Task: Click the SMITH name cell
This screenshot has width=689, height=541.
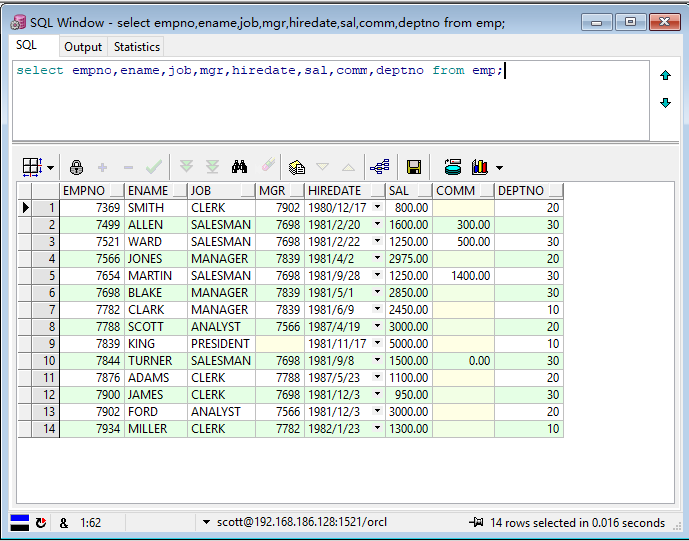Action: [156, 208]
